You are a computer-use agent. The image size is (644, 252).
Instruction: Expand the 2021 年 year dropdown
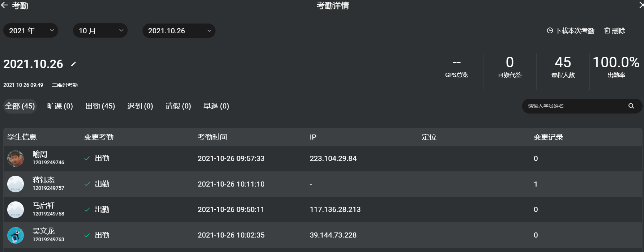pyautogui.click(x=31, y=31)
